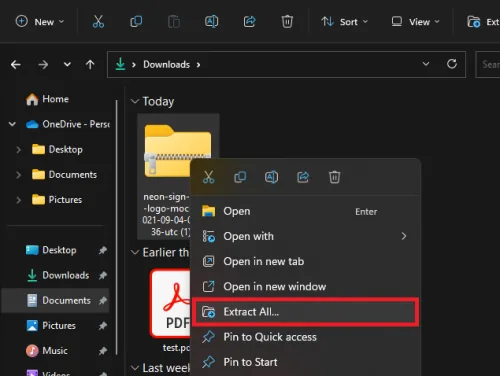Select Open with from the context menu
This screenshot has height=376, width=500.
(x=305, y=236)
